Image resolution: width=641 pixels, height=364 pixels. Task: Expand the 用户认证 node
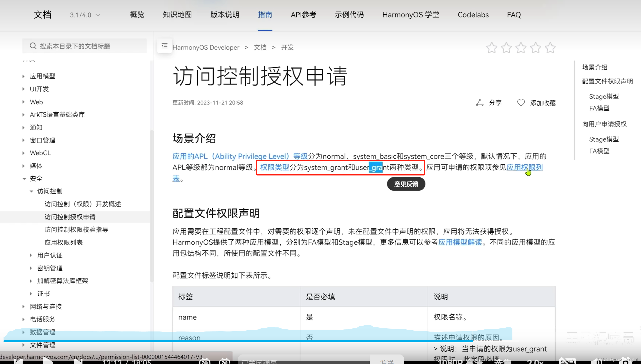pos(31,255)
